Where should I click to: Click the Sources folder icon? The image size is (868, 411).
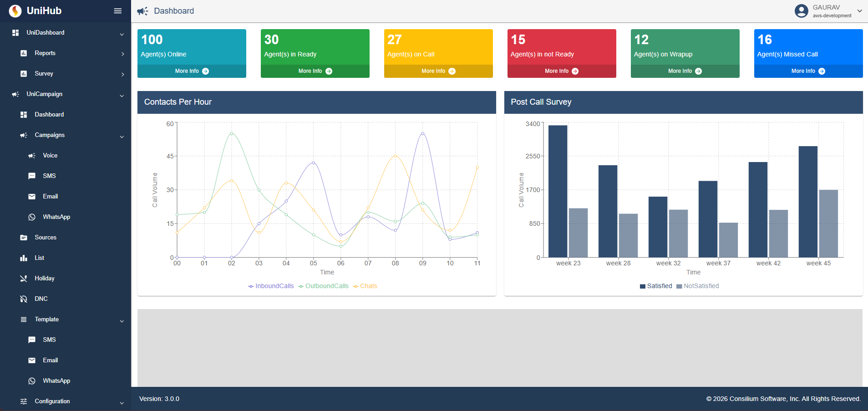tap(24, 238)
